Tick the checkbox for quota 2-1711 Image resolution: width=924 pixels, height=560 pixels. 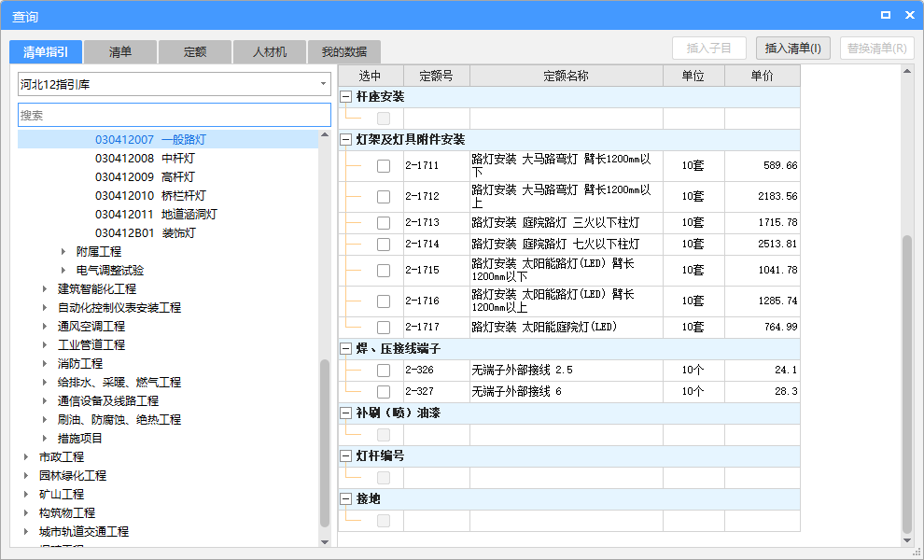click(x=384, y=165)
